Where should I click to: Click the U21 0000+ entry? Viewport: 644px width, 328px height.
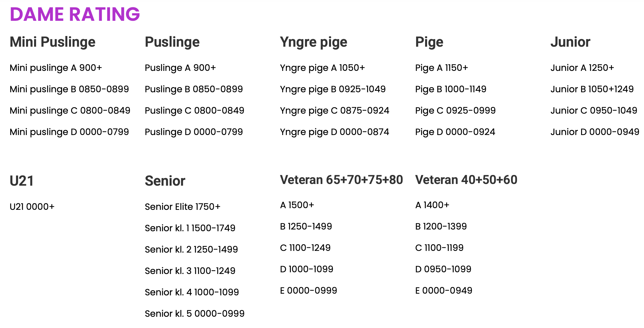[32, 207]
